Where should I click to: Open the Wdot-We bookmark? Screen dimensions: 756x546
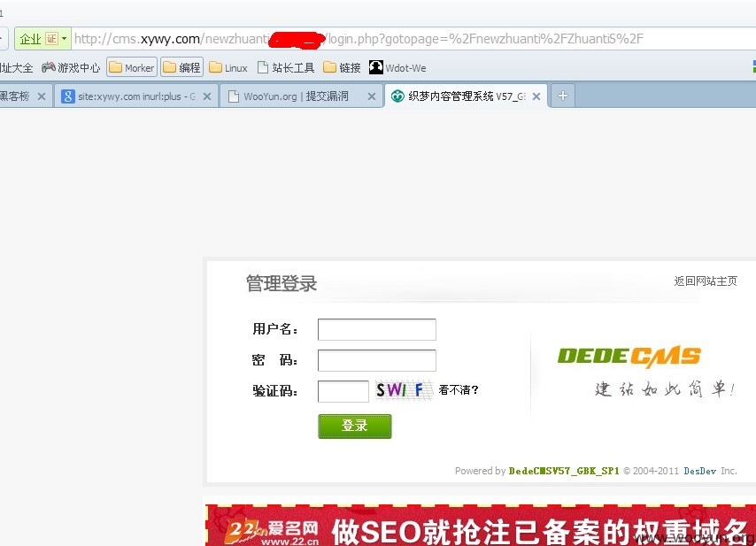(x=397, y=68)
